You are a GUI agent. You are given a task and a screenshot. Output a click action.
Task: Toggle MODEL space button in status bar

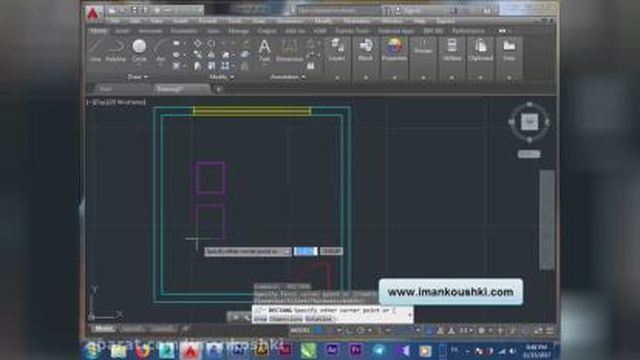(300, 330)
